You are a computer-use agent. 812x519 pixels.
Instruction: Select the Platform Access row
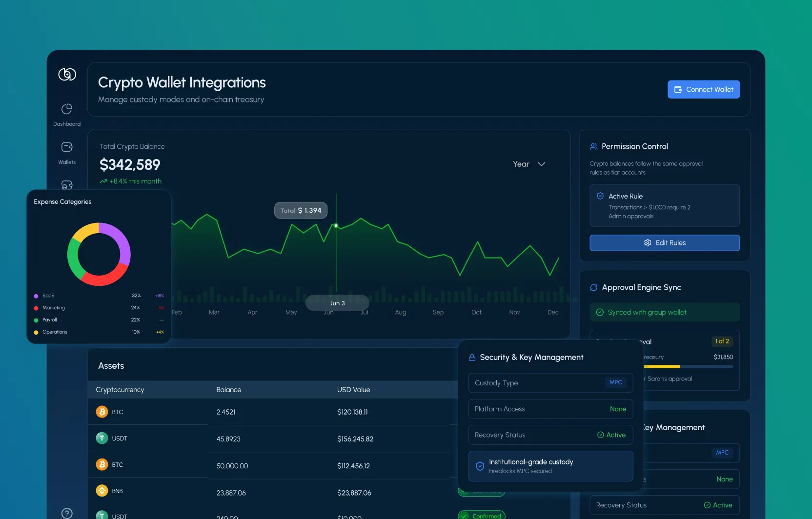coord(550,409)
